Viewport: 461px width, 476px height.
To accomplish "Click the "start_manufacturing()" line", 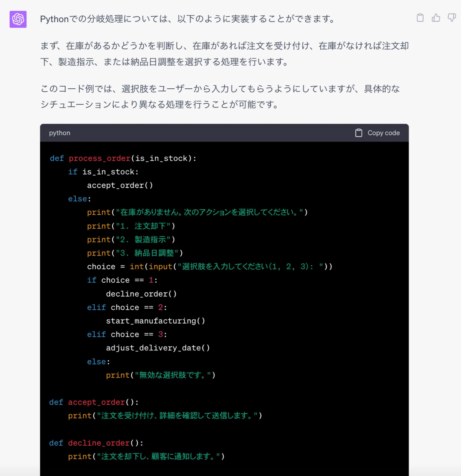I will [156, 321].
